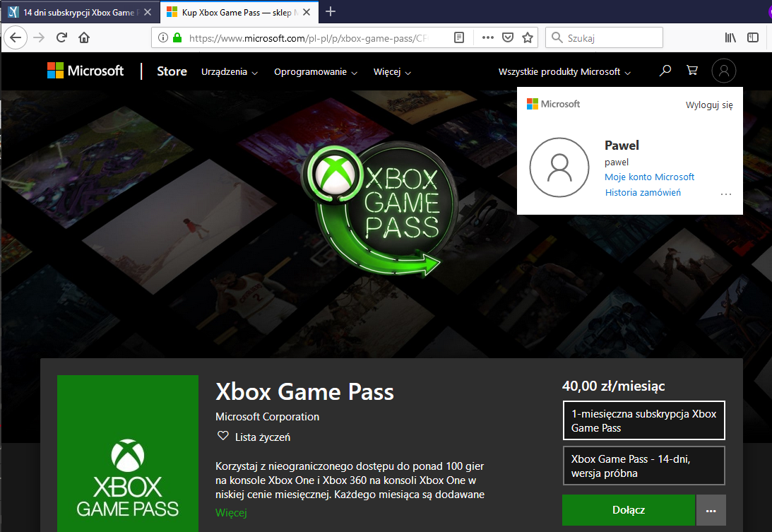Click the large profile picture in account panel
Image resolution: width=772 pixels, height=532 pixels.
pyautogui.click(x=559, y=167)
